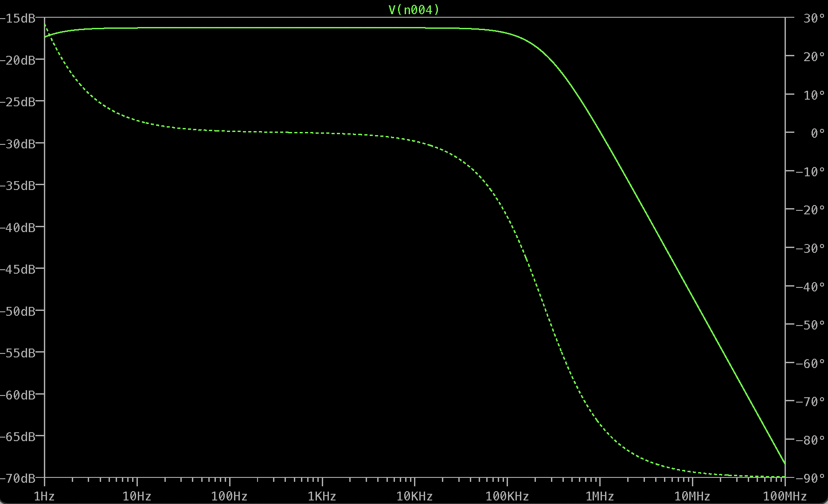Image resolution: width=828 pixels, height=504 pixels.
Task: Click the -60dB magnitude axis label
Action: point(18,395)
